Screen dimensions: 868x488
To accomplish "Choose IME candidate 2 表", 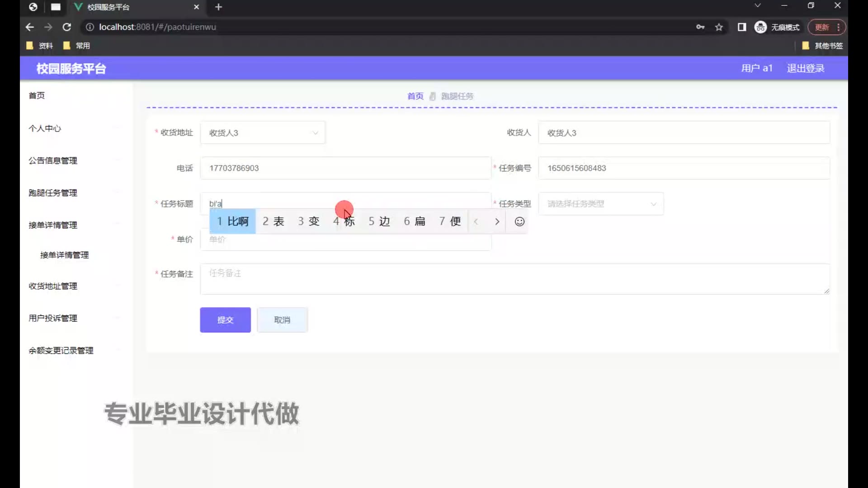I will point(274,221).
